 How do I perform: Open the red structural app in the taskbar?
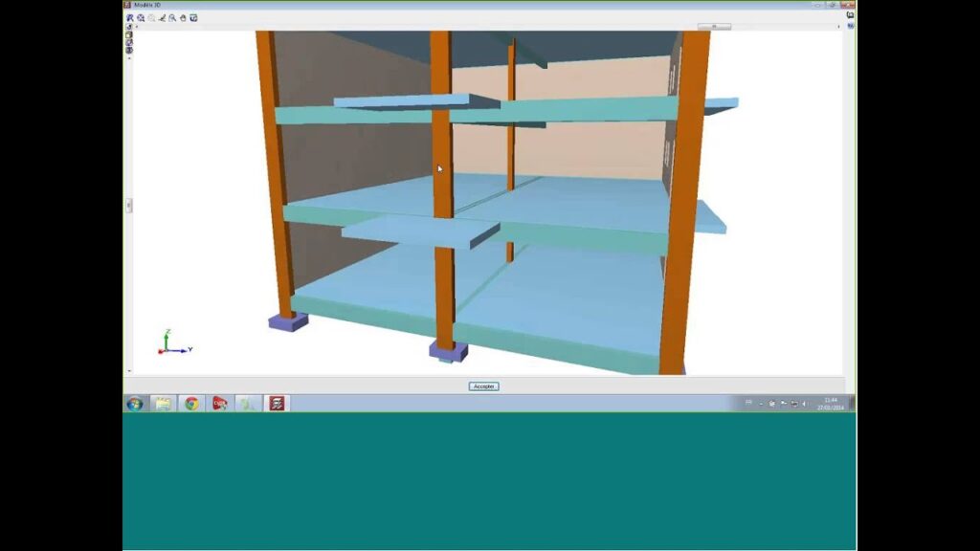(x=277, y=404)
